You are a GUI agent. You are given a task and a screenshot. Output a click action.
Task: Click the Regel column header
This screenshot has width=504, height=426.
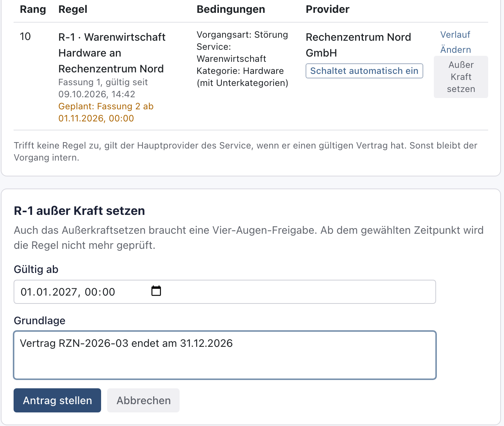click(x=73, y=9)
